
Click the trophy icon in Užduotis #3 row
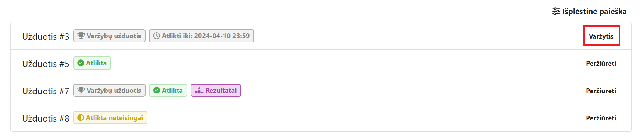81,36
